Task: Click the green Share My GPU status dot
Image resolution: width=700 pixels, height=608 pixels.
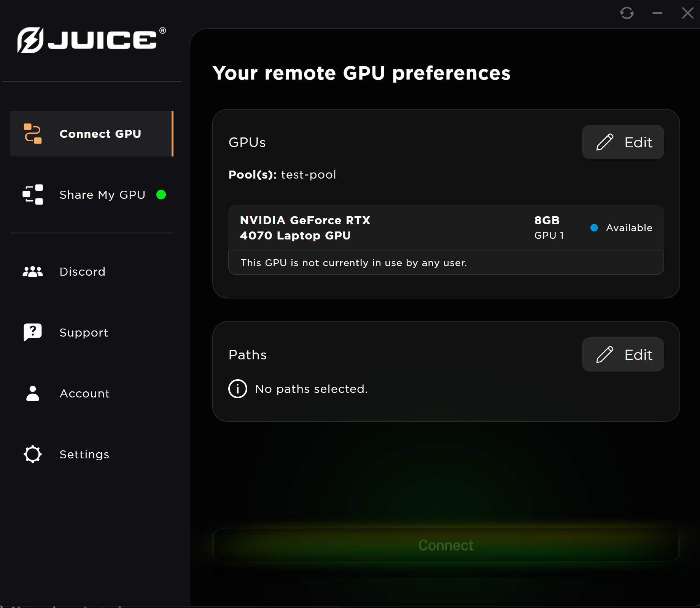Action: pyautogui.click(x=161, y=195)
